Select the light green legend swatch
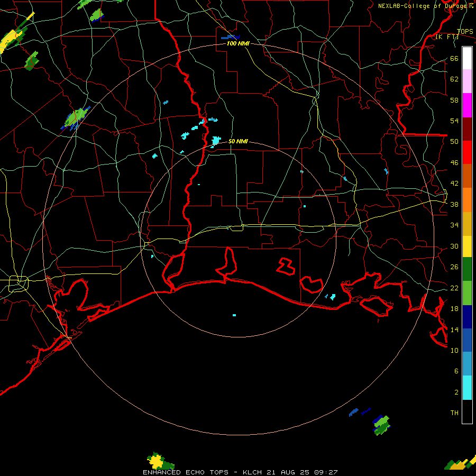Image resolution: width=476 pixels, height=476 pixels. [467, 293]
